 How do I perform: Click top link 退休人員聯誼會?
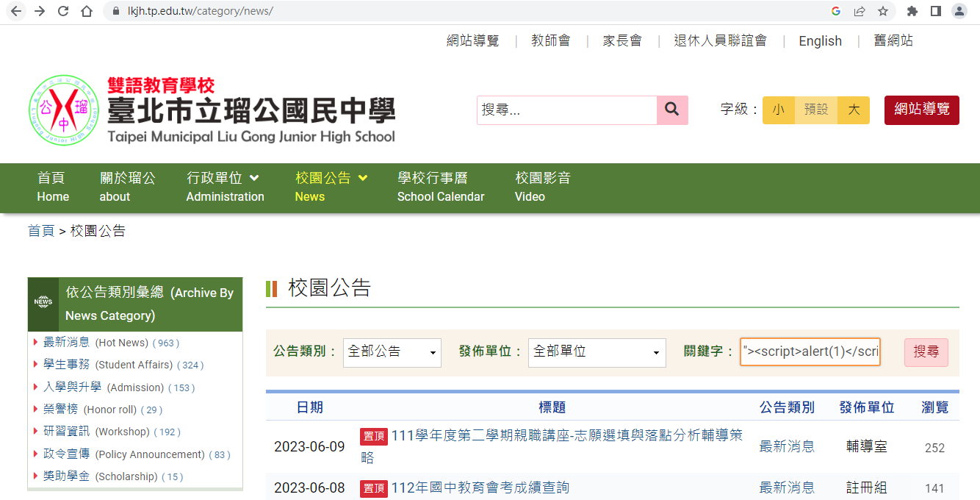tap(721, 41)
